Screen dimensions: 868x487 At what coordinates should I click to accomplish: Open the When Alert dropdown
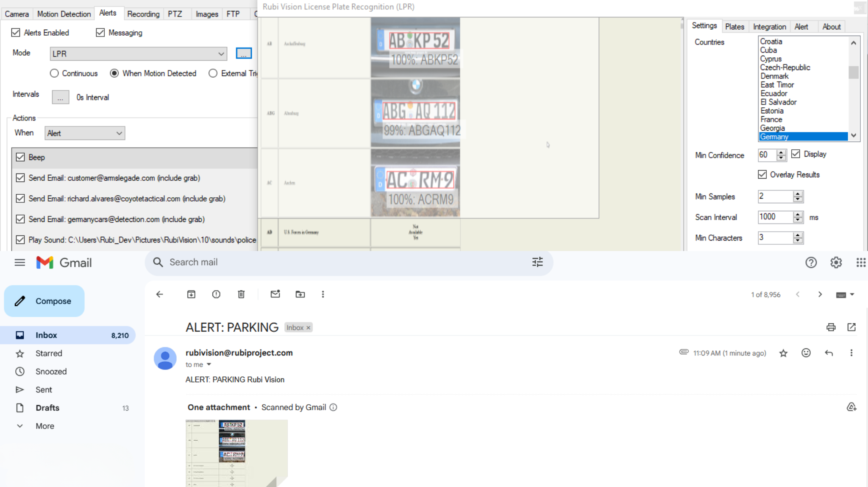(85, 133)
